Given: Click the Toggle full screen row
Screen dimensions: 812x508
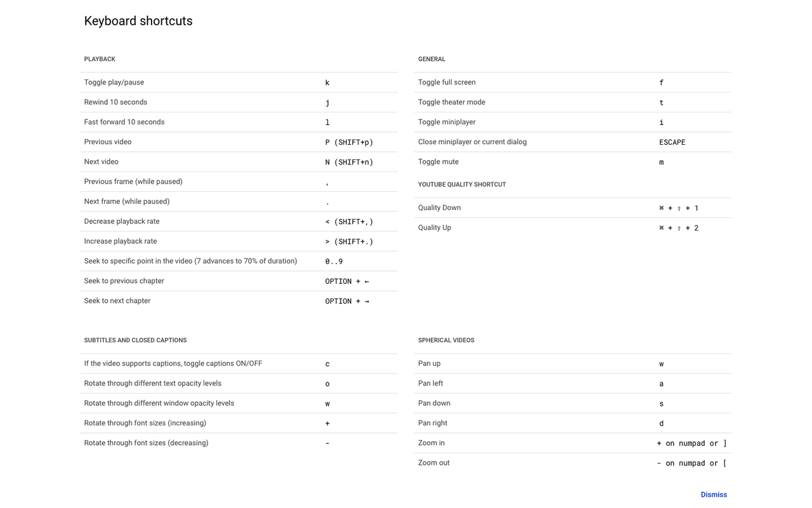Looking at the screenshot, I should 573,83.
